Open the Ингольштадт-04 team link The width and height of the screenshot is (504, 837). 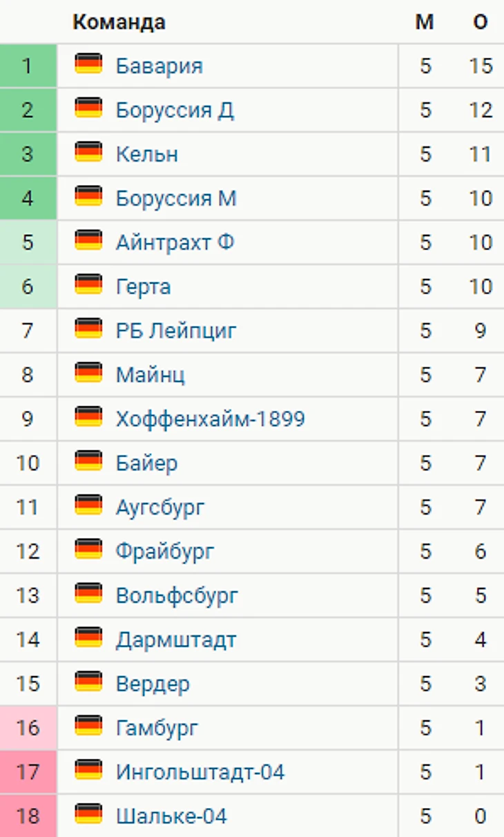point(200,772)
